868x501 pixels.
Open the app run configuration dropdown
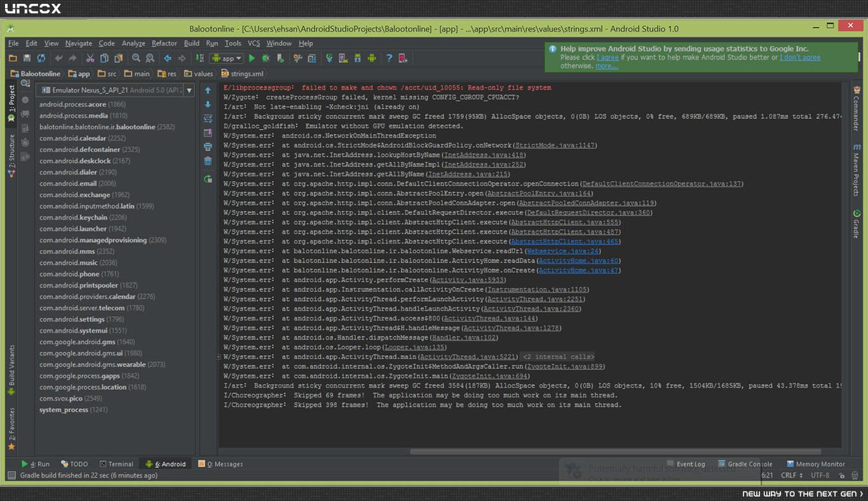point(227,58)
